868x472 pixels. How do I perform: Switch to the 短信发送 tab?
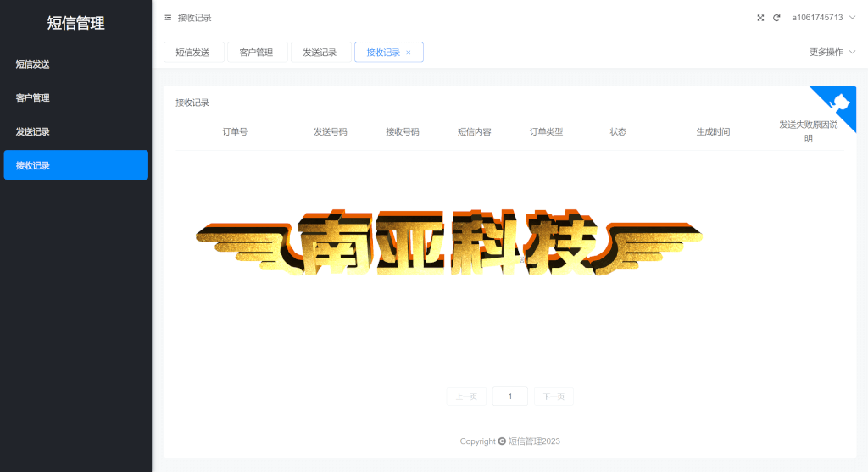click(194, 52)
